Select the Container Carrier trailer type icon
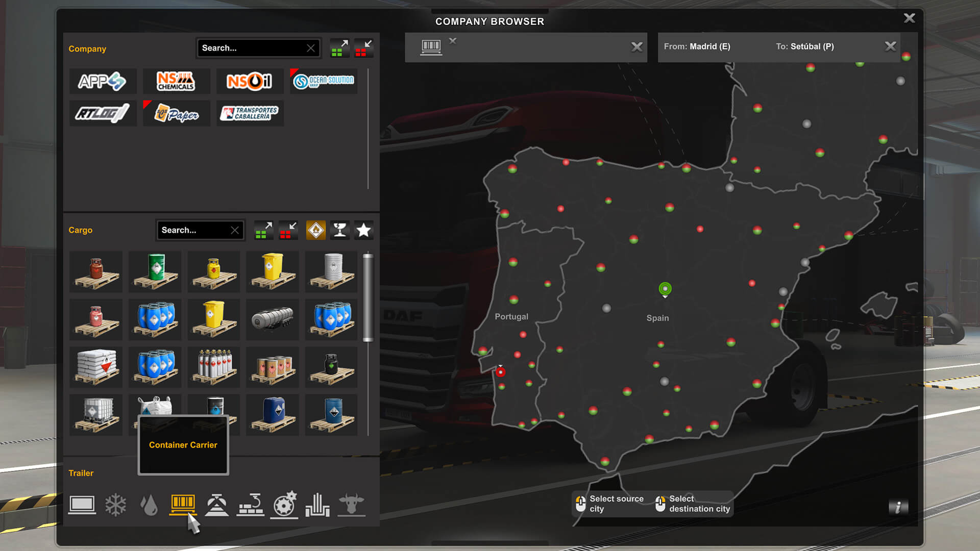Viewport: 980px width, 551px height. (182, 503)
